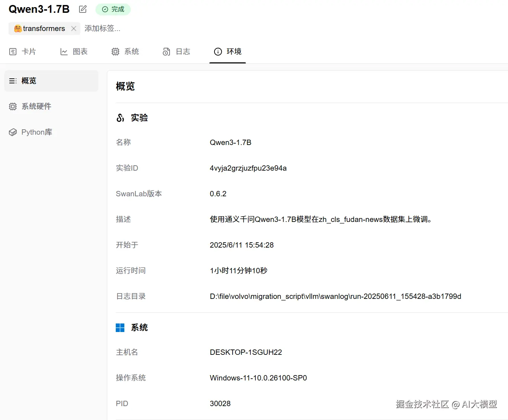Viewport: 508px width, 420px height.
Task: Click run time 1小时11分钟10秒
Action: (x=239, y=271)
